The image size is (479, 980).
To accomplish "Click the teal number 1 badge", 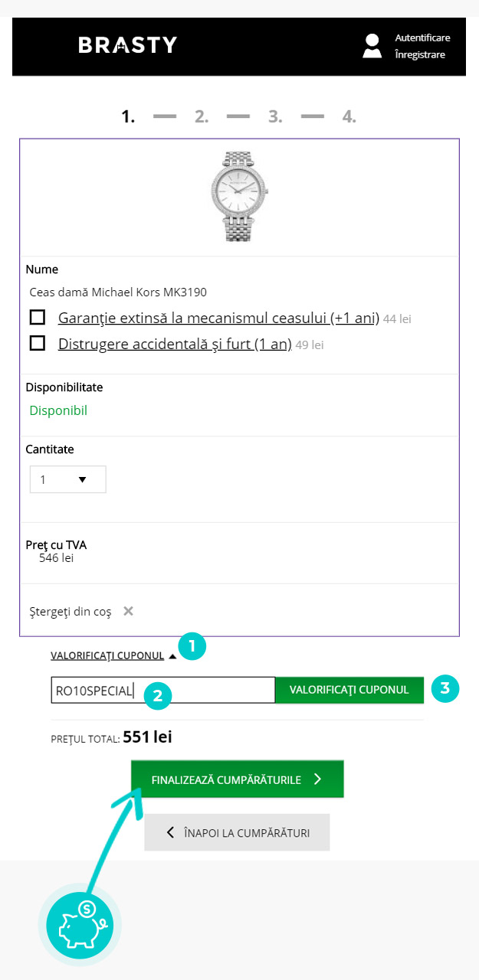I will [x=192, y=646].
